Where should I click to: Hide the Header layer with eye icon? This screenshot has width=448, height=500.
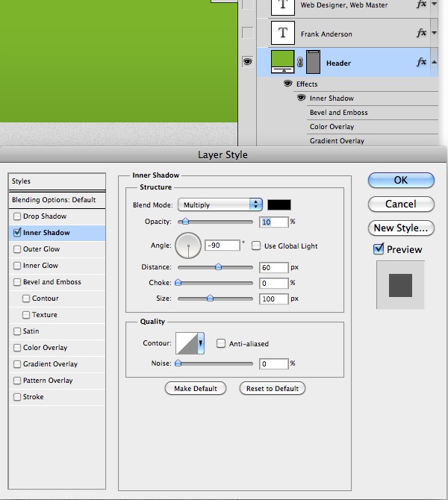tap(247, 61)
